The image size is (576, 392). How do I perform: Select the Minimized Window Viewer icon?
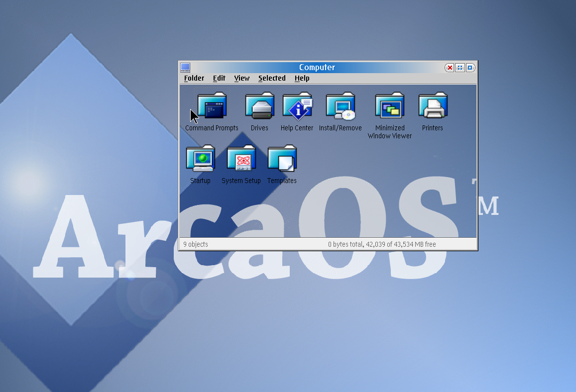(390, 105)
